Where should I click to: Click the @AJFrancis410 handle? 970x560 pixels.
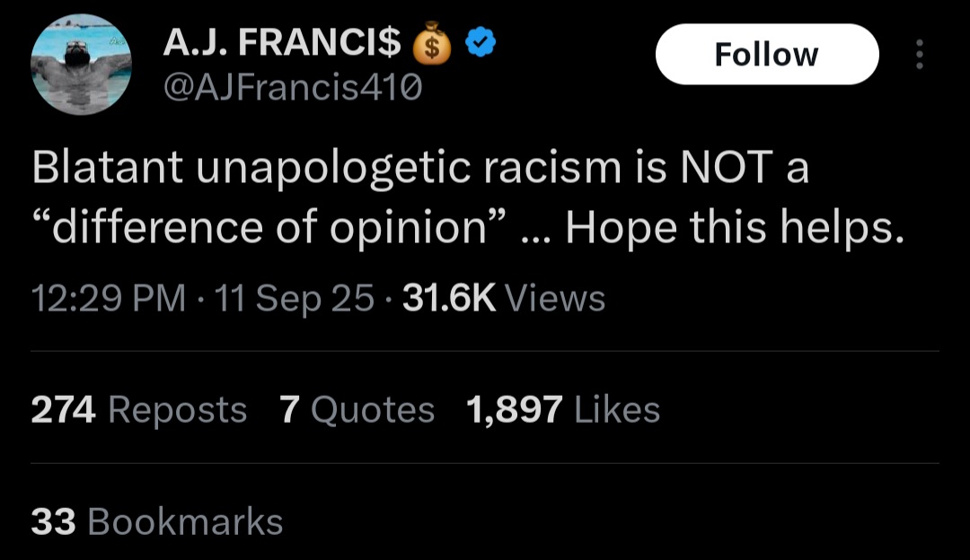click(292, 87)
